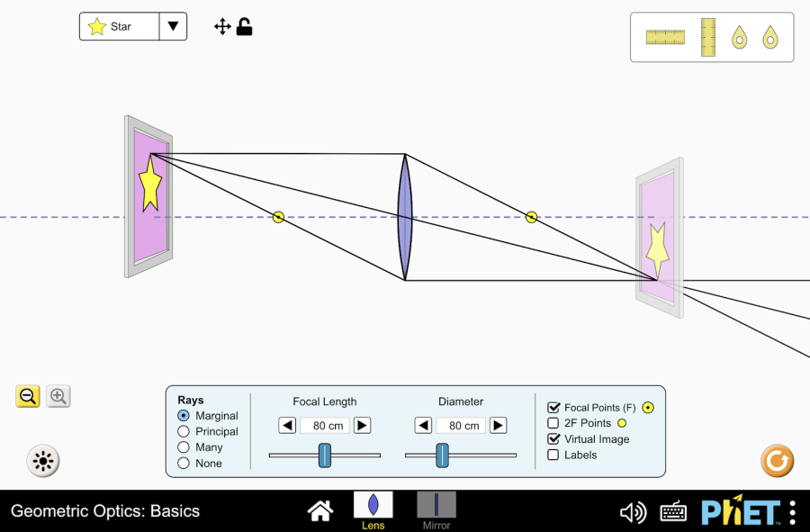Click the light brightness sun icon button
810x532 pixels.
42,462
